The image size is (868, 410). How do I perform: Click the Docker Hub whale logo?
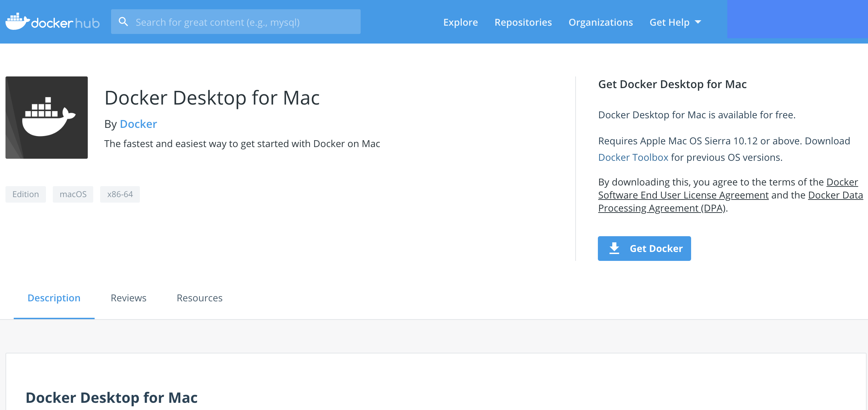click(x=52, y=22)
